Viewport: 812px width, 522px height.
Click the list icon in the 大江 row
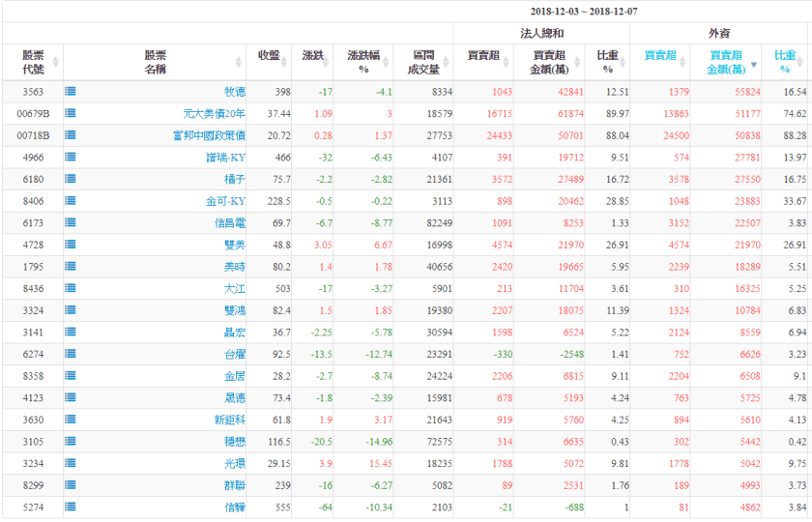71,288
